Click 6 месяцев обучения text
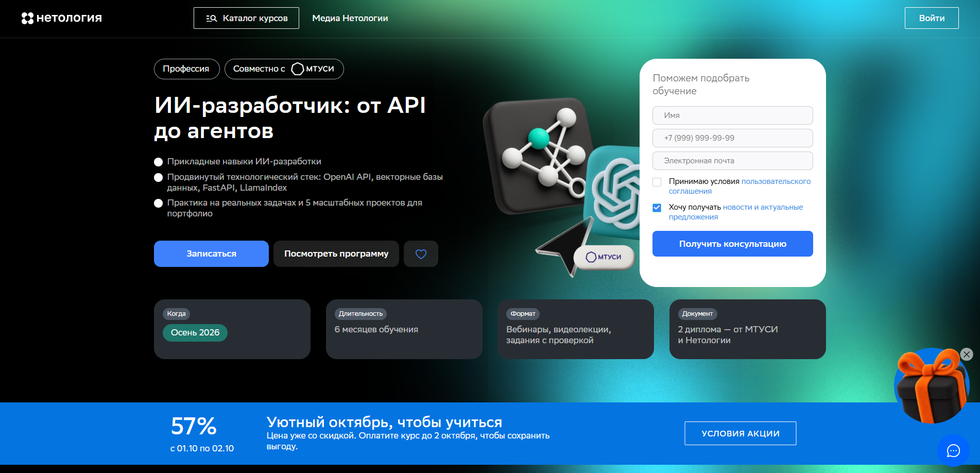This screenshot has width=980, height=473. pos(376,329)
